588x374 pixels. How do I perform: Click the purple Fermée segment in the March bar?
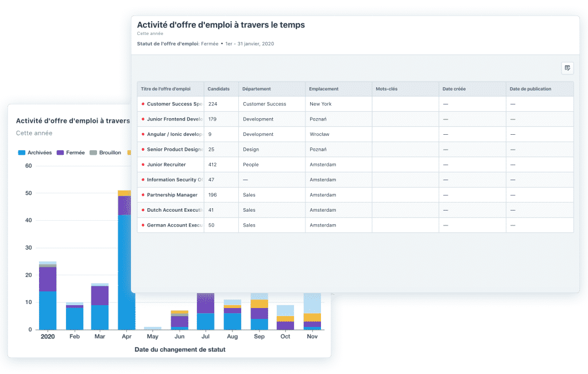[x=100, y=295]
